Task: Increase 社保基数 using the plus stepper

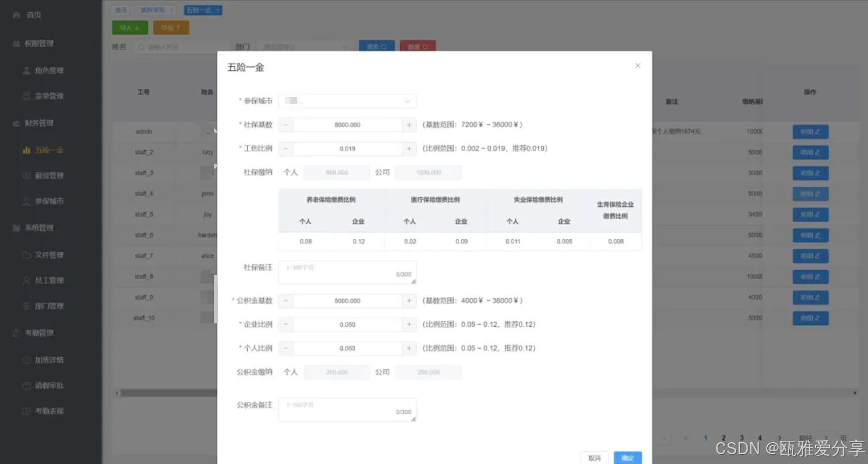Action: coord(410,125)
